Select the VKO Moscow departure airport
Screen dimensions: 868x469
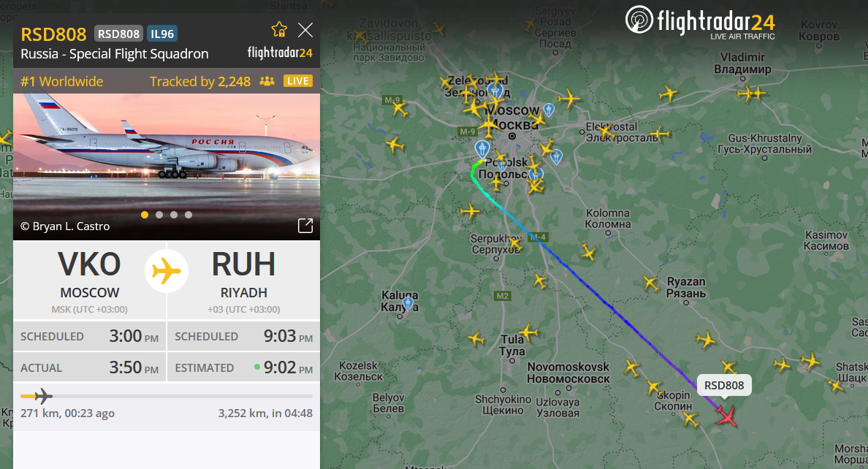click(90, 281)
